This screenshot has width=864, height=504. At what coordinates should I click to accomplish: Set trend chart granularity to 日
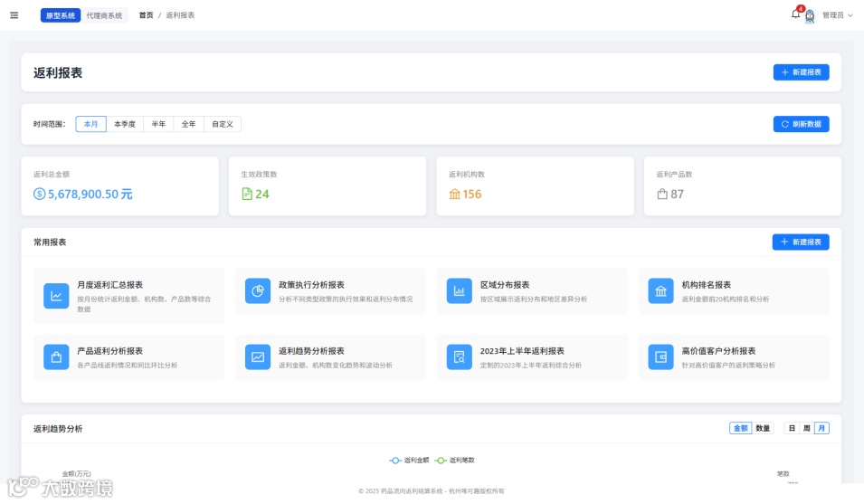click(792, 428)
